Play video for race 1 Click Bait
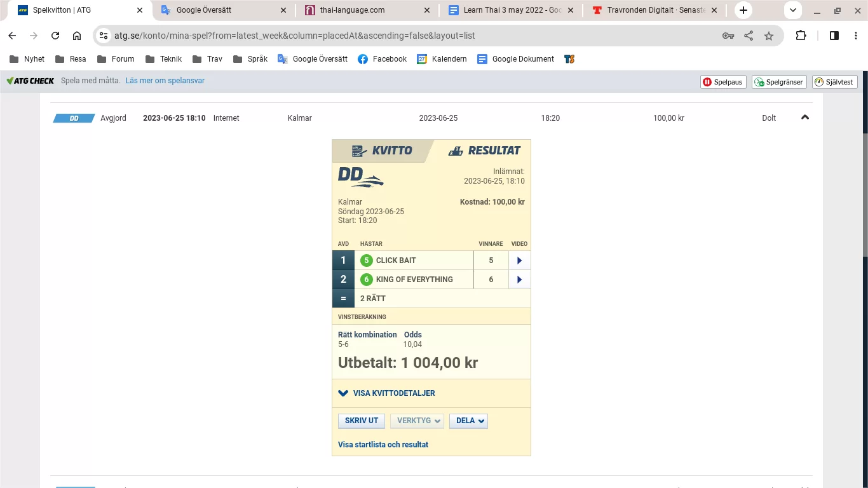This screenshot has height=488, width=868. (x=519, y=261)
